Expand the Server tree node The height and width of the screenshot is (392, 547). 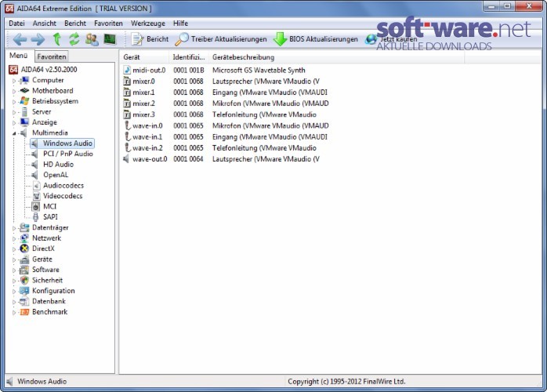point(14,112)
